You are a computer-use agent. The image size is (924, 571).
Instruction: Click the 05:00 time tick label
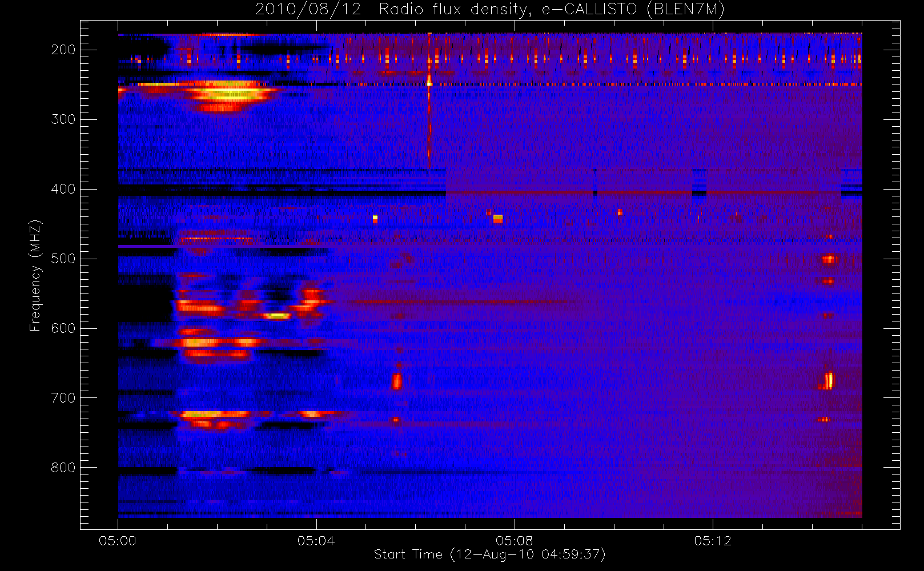(x=118, y=541)
